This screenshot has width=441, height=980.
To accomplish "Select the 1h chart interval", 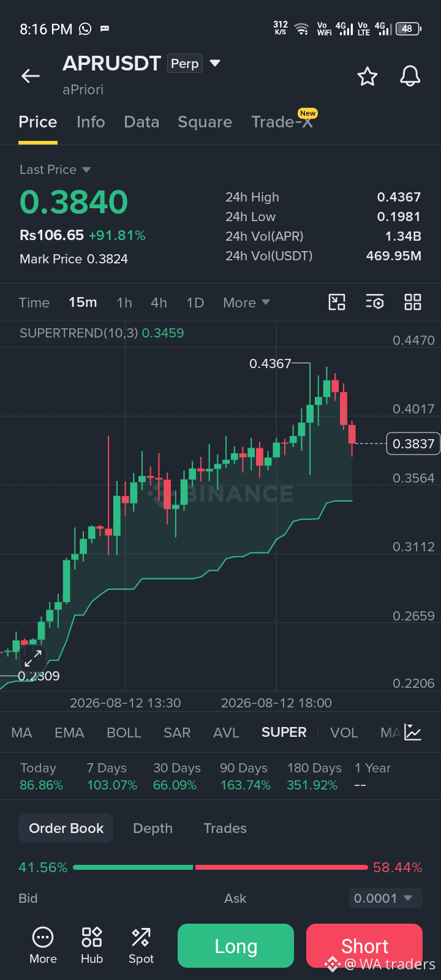I will pyautogui.click(x=124, y=303).
